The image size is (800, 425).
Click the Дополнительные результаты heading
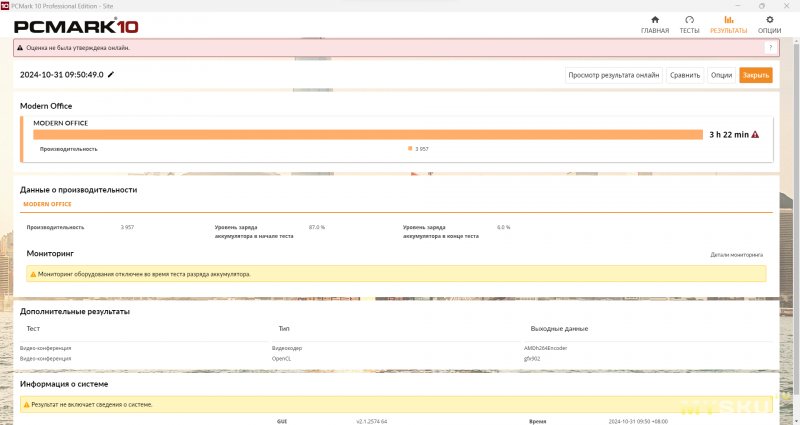coord(75,311)
